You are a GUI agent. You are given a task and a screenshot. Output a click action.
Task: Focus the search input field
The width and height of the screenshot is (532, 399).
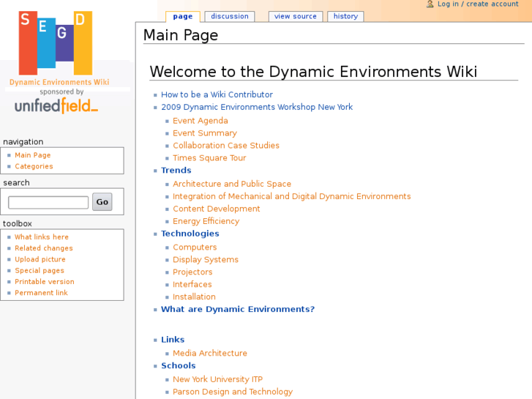(x=48, y=202)
